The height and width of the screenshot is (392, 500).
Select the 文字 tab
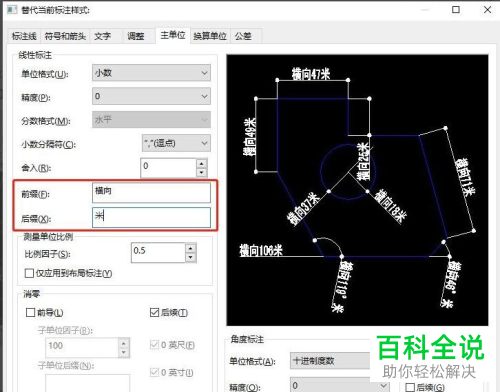point(102,36)
